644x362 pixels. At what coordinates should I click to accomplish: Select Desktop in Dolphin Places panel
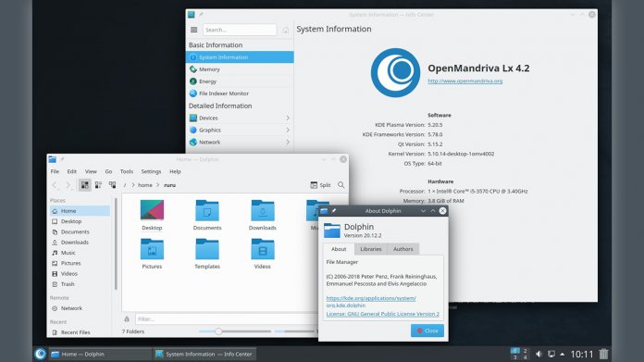point(80,221)
